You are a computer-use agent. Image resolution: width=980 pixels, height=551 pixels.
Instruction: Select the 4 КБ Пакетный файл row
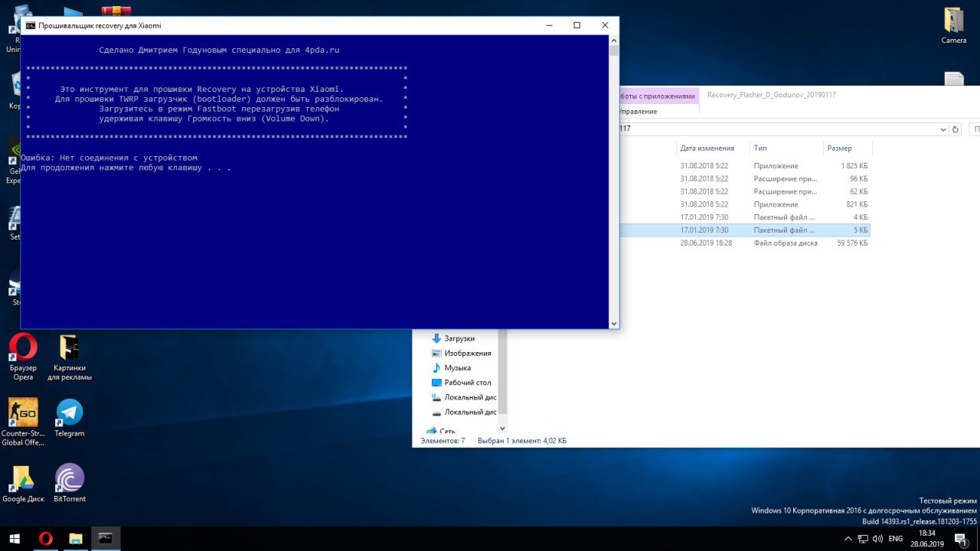click(744, 217)
